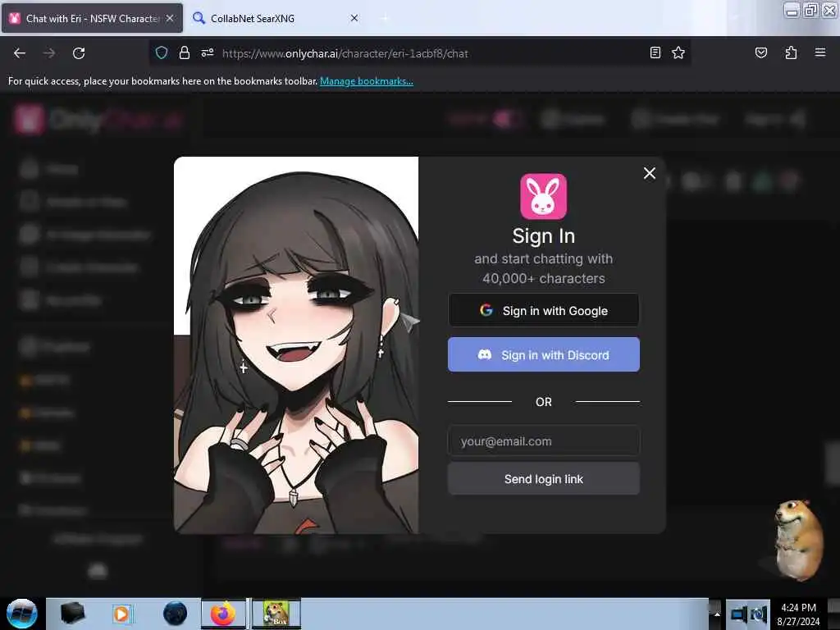
Task: Click the URL address bar text
Action: [345, 53]
